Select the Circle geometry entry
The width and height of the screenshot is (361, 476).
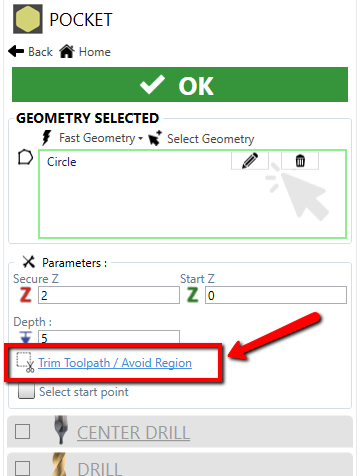tap(61, 162)
